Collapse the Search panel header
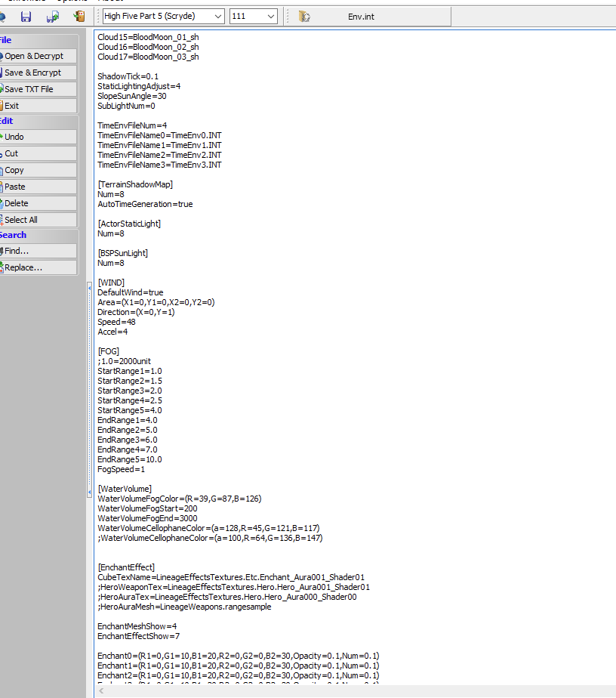 point(38,235)
